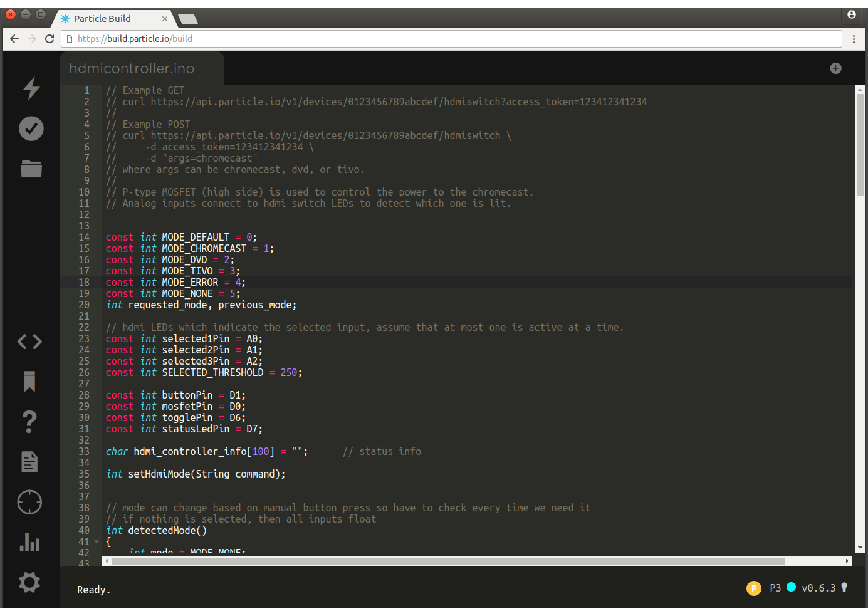Click the v0.6.3 firmware version label
868x616 pixels.
pos(818,588)
